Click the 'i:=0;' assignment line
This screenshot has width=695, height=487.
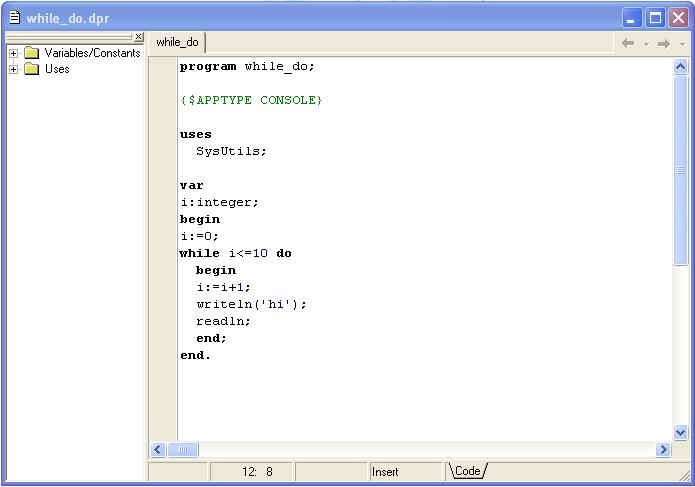[199, 236]
